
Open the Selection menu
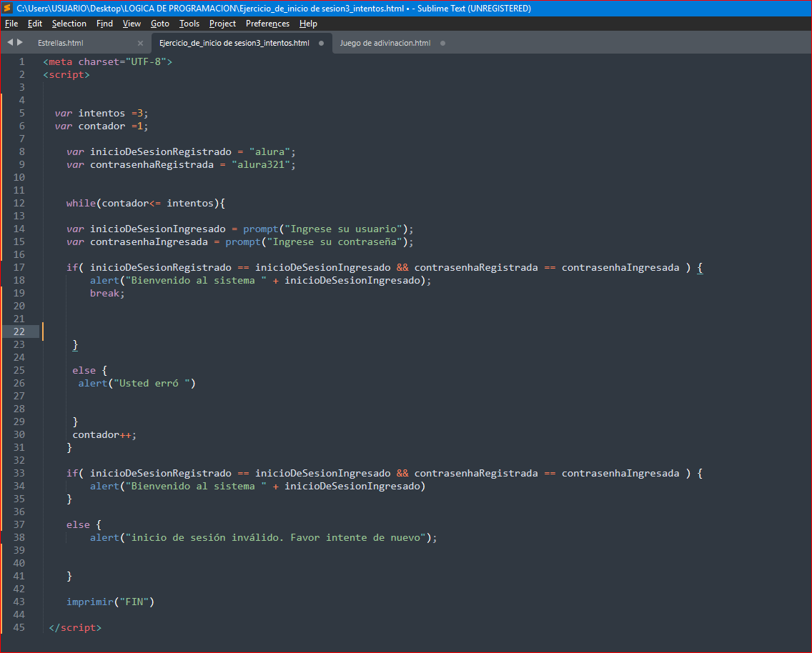point(69,24)
